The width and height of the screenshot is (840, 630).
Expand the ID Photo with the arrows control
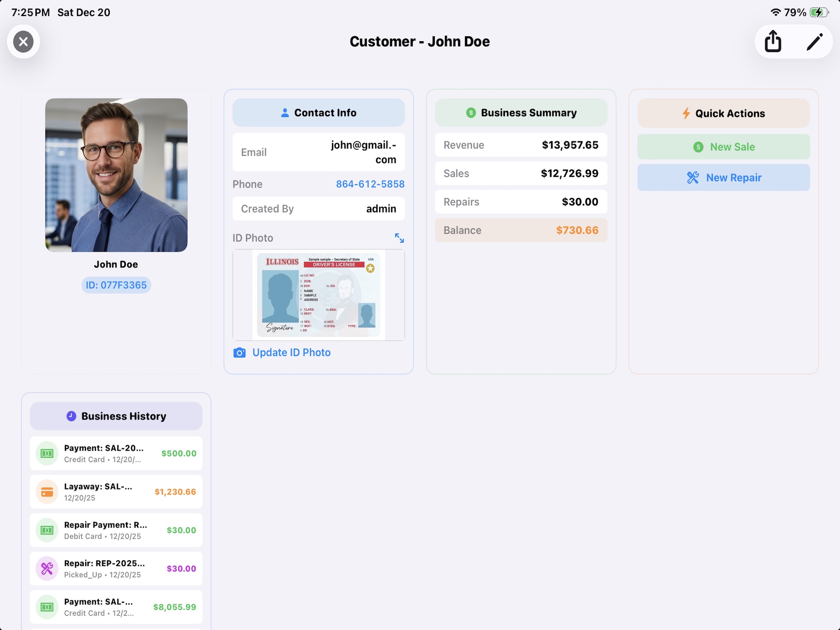click(399, 237)
